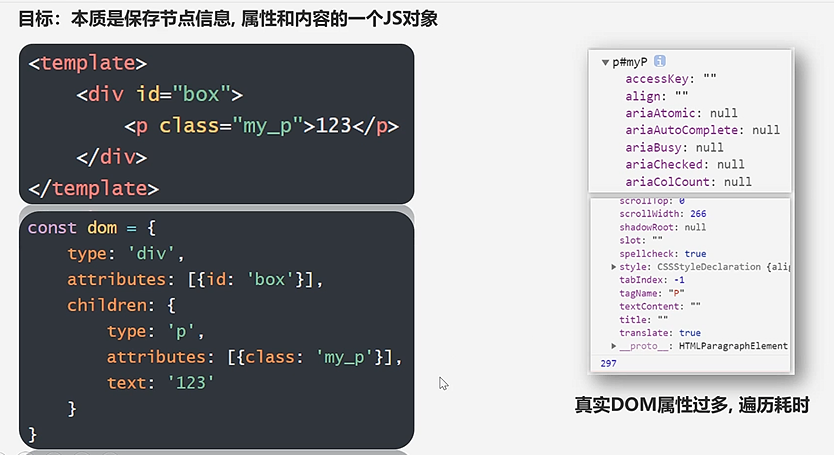
Task: Click the ariaBusy: null property
Action: (674, 147)
